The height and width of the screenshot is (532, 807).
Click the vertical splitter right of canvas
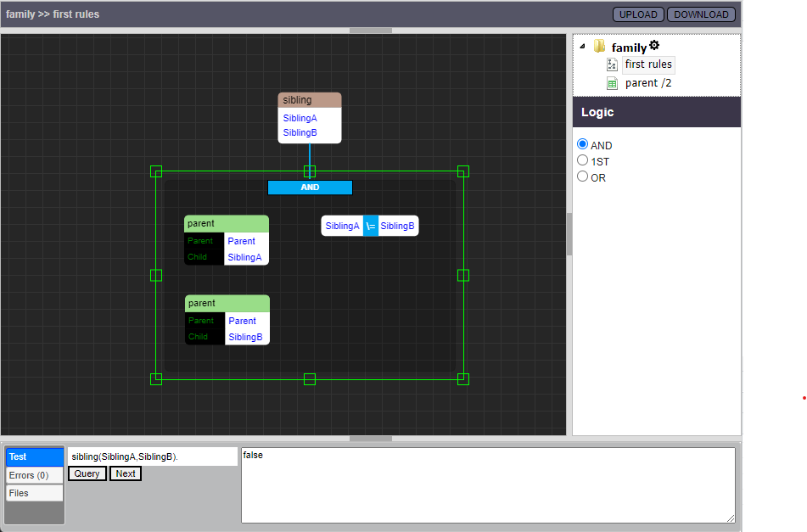click(569, 234)
